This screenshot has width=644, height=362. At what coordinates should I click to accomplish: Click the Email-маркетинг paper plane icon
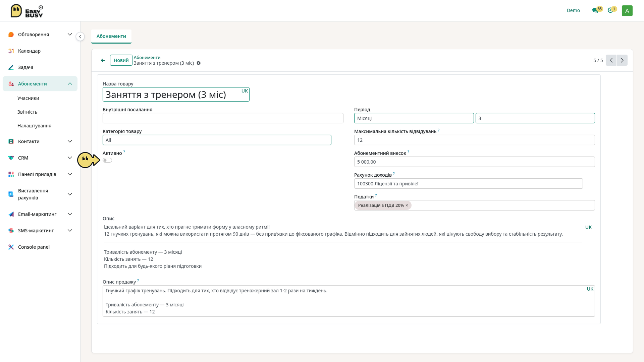(11, 214)
